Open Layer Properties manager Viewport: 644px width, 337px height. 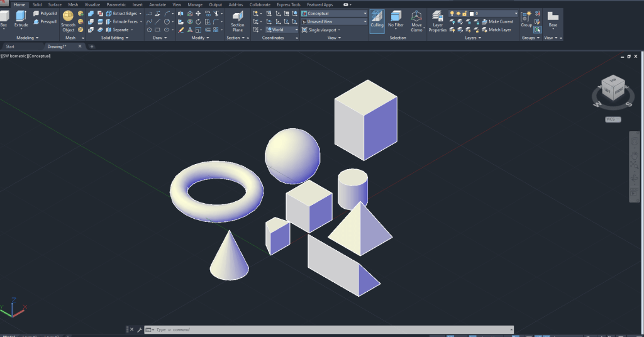tap(437, 18)
